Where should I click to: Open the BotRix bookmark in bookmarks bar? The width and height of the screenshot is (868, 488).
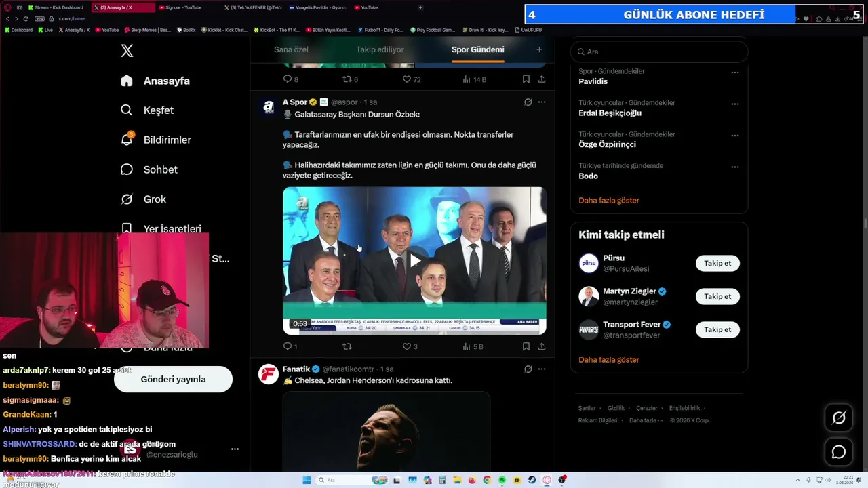click(186, 30)
